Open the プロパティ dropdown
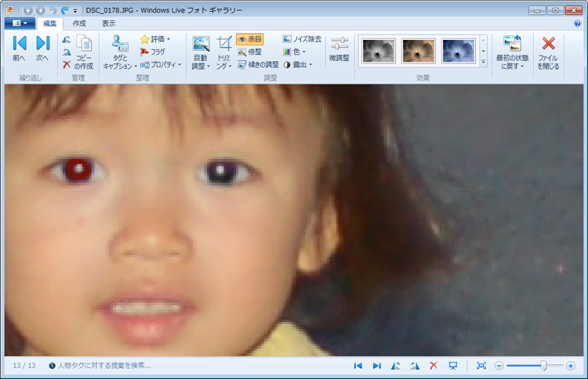 tap(161, 65)
